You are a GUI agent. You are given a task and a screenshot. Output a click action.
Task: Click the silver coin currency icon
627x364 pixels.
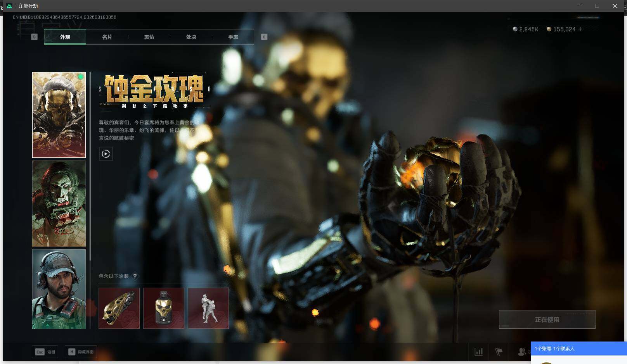point(515,29)
